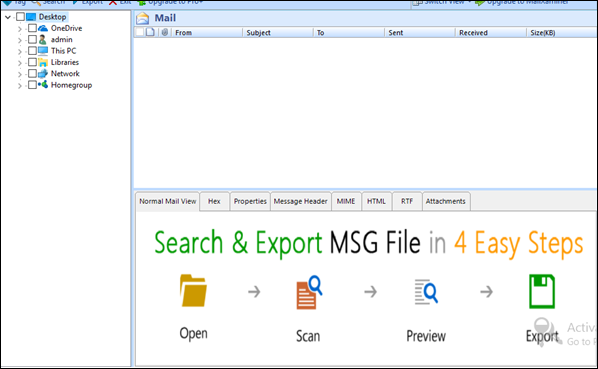This screenshot has height=369, width=598.
Task: Select the admin label in tree
Action: [x=62, y=40]
